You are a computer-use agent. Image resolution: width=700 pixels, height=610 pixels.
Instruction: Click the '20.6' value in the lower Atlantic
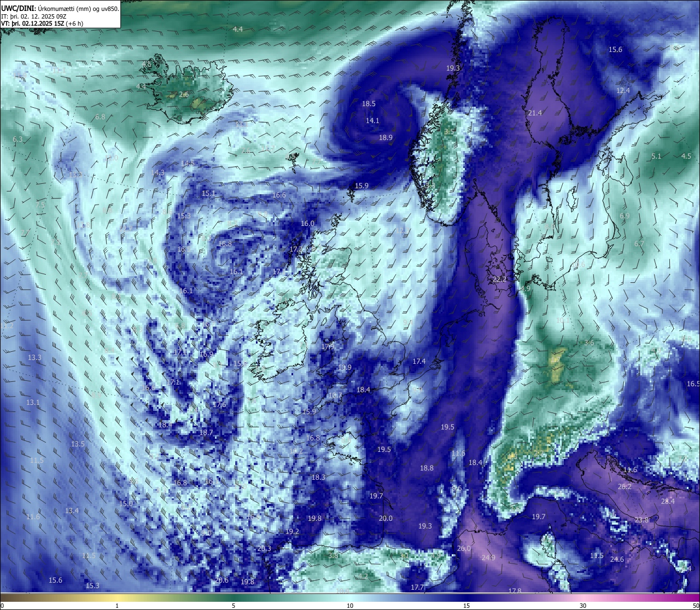tap(221, 580)
